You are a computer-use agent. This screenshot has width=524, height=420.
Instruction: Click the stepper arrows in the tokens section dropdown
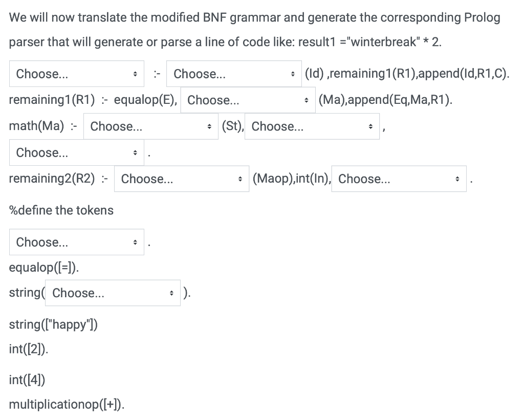tap(135, 242)
